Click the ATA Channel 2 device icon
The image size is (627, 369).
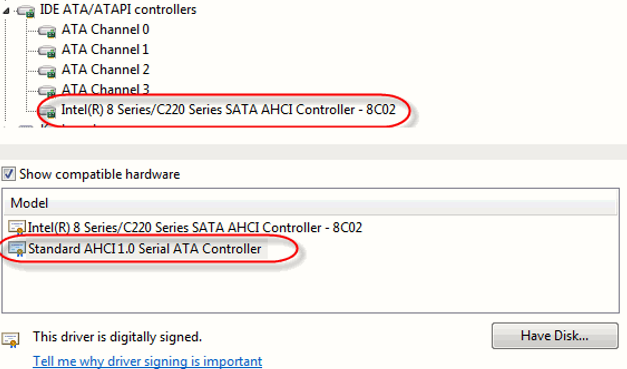point(47,71)
